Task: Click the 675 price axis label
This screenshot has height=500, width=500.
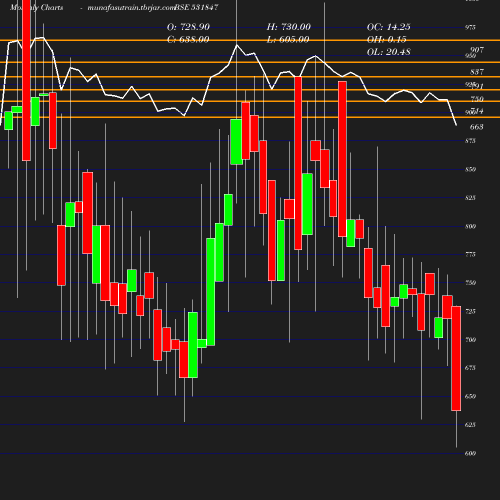Action: (470, 368)
